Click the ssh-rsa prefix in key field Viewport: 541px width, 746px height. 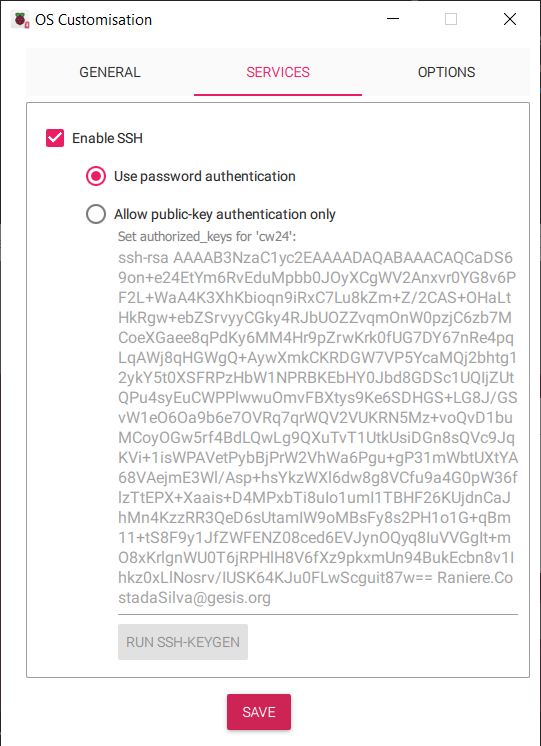tap(143, 258)
